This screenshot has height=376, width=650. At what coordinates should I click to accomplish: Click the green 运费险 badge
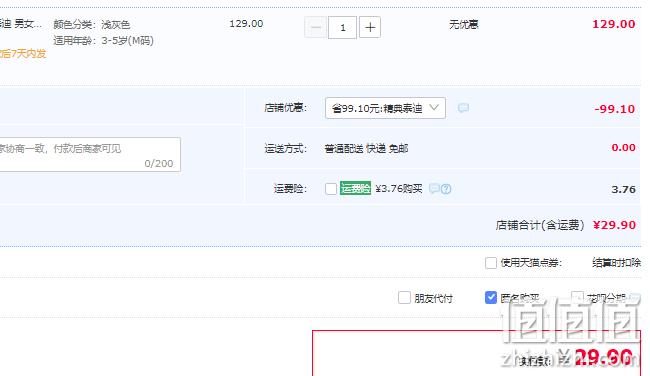355,189
